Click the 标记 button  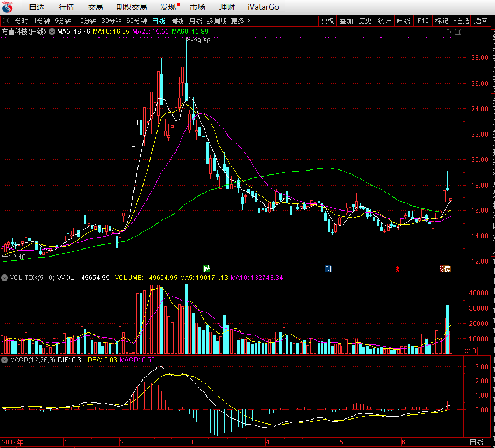click(442, 21)
